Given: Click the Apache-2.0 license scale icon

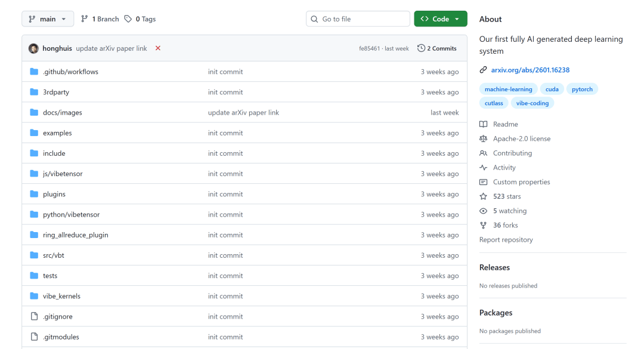Looking at the screenshot, I should [484, 138].
